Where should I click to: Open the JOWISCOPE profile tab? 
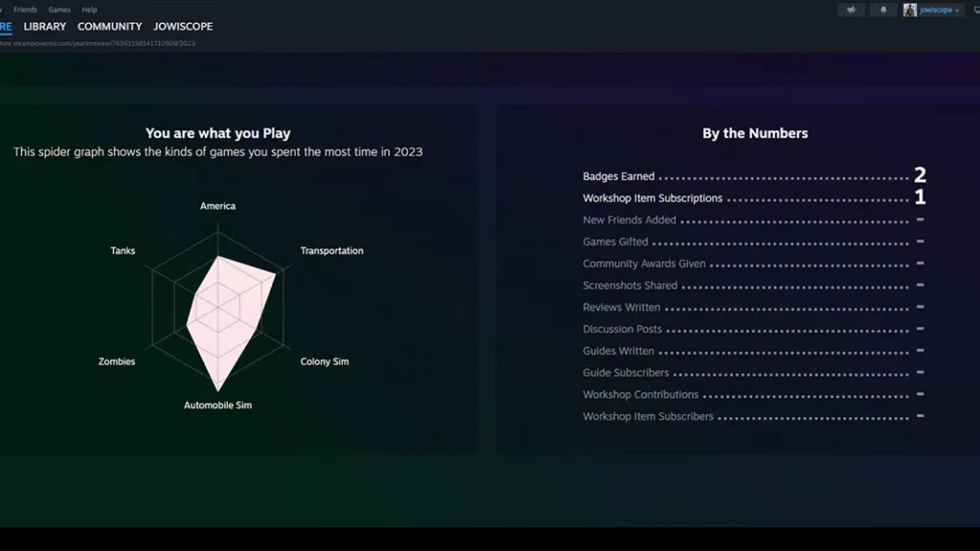coord(183,26)
